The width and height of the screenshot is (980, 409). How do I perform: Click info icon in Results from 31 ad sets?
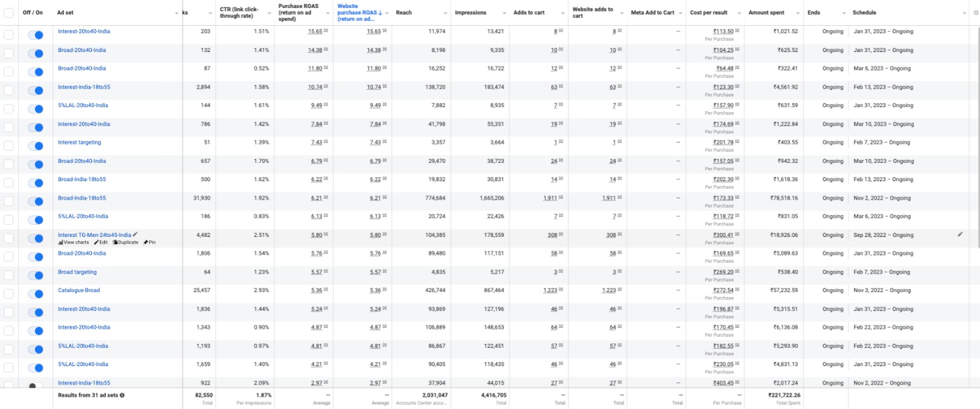(x=123, y=396)
